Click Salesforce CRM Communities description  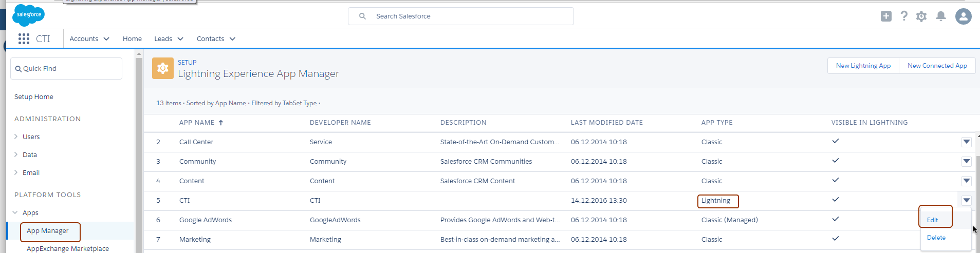click(486, 162)
